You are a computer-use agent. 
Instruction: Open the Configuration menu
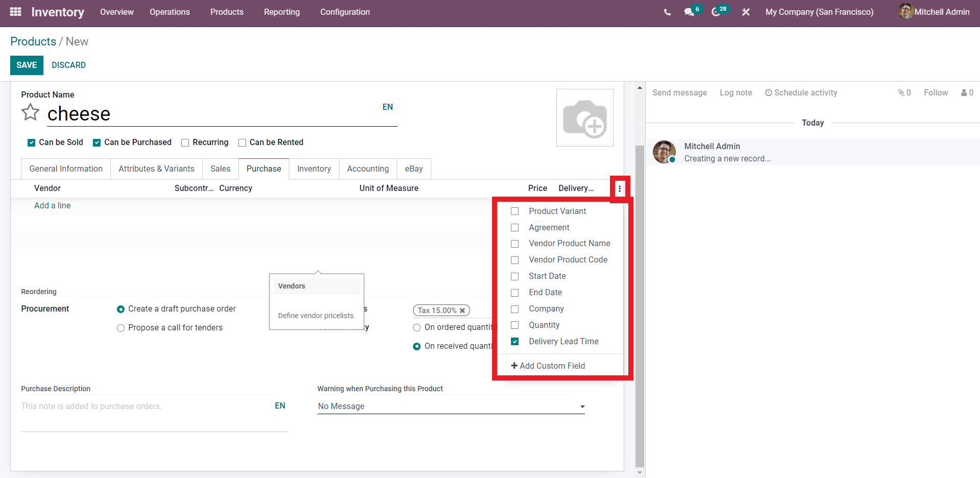point(345,12)
